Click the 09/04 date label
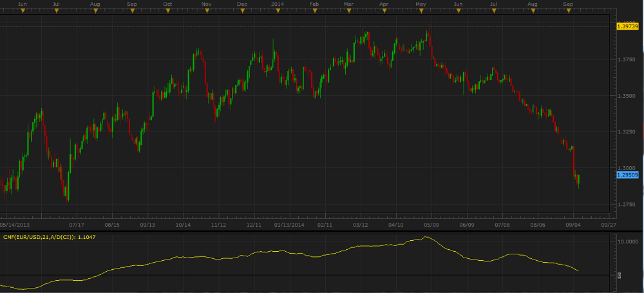The image size is (644, 293). pos(574,225)
